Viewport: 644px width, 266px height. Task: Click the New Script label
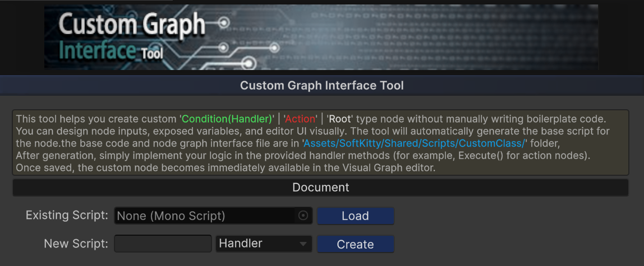click(76, 244)
